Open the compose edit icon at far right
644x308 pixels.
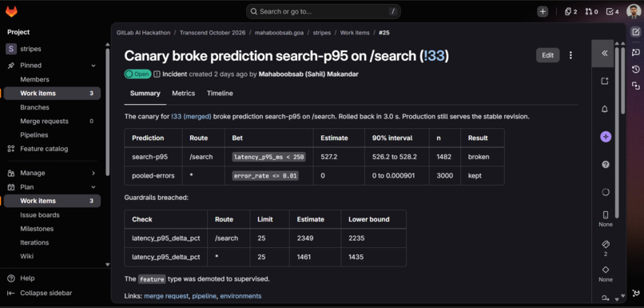[x=636, y=32]
